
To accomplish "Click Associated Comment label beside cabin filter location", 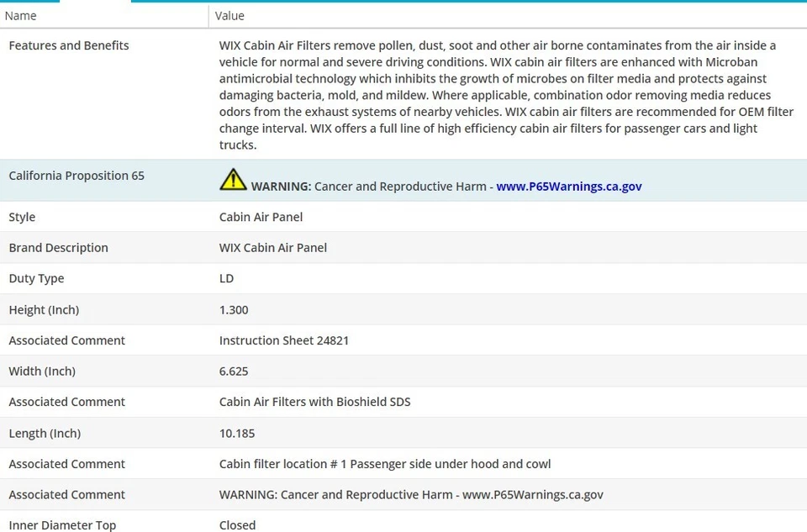I will coord(67,464).
